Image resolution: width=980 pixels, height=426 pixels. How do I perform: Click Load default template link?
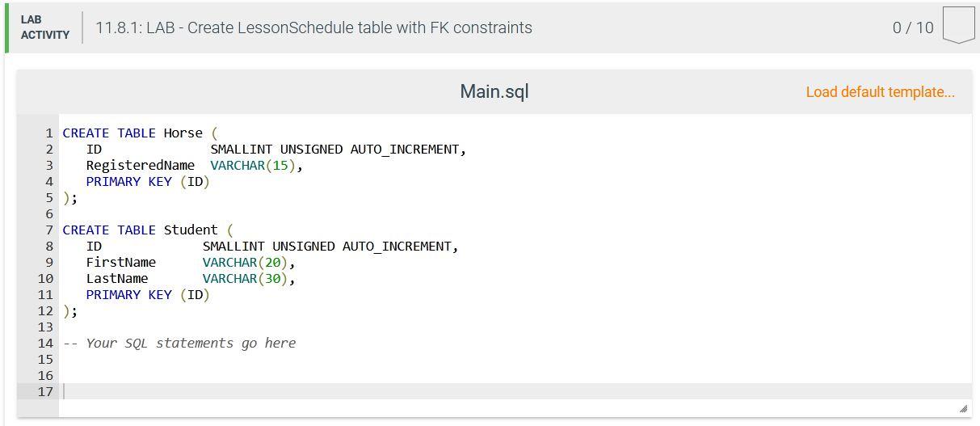pyautogui.click(x=880, y=91)
